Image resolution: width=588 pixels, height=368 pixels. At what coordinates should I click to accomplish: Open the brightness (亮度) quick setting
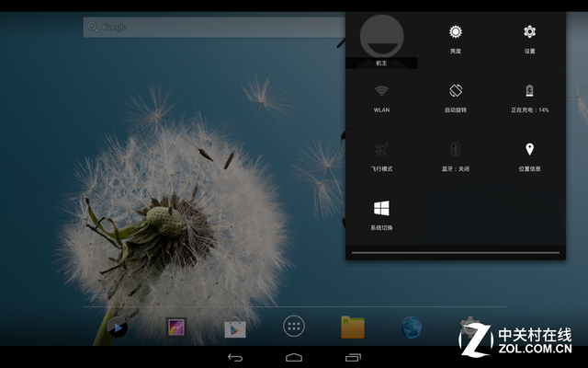(x=456, y=38)
